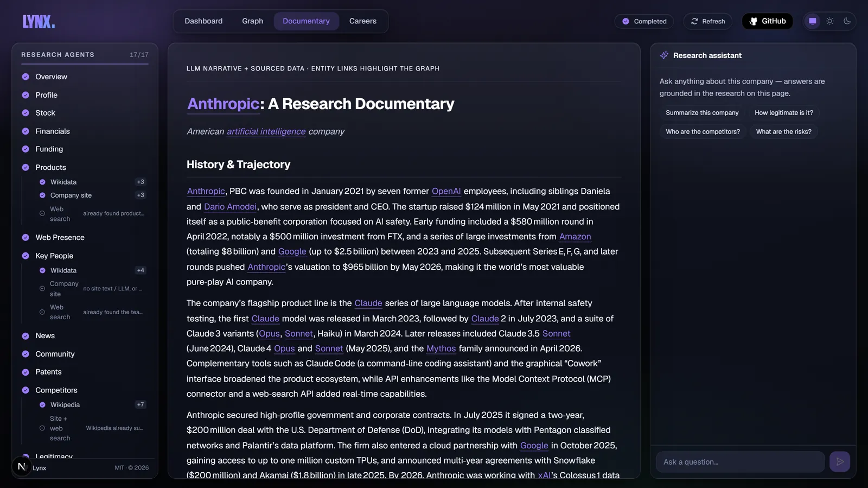Refresh the research results
Image resolution: width=868 pixels, height=488 pixels.
pyautogui.click(x=708, y=21)
